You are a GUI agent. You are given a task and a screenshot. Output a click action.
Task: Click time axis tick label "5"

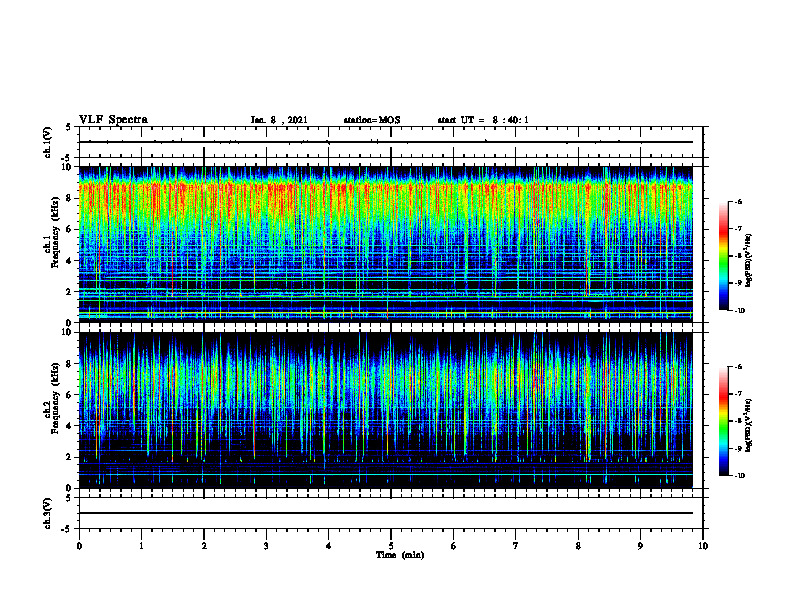point(391,546)
